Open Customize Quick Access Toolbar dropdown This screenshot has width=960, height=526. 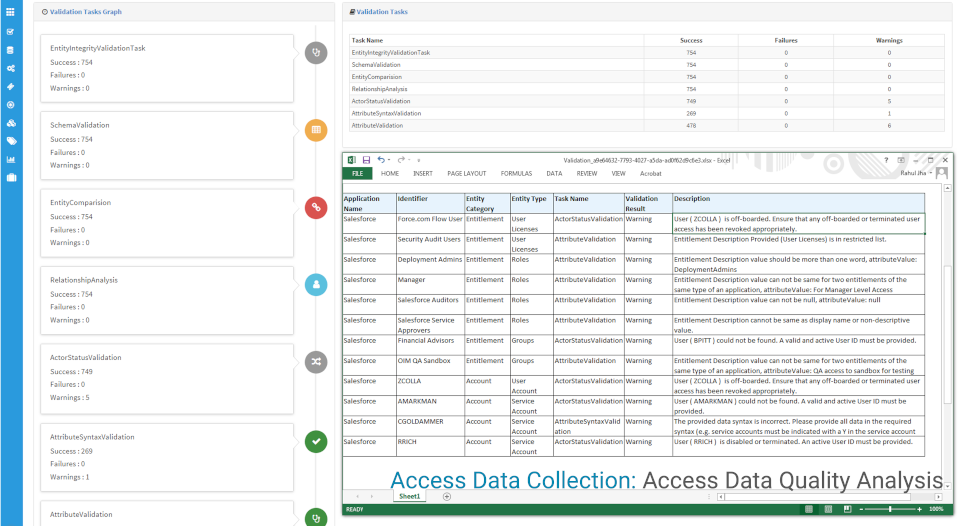click(419, 160)
